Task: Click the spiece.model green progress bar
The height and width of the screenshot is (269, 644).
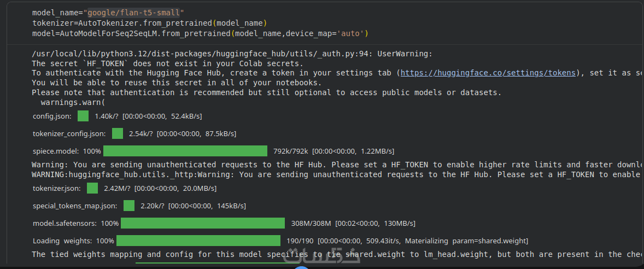Action: click(x=185, y=151)
